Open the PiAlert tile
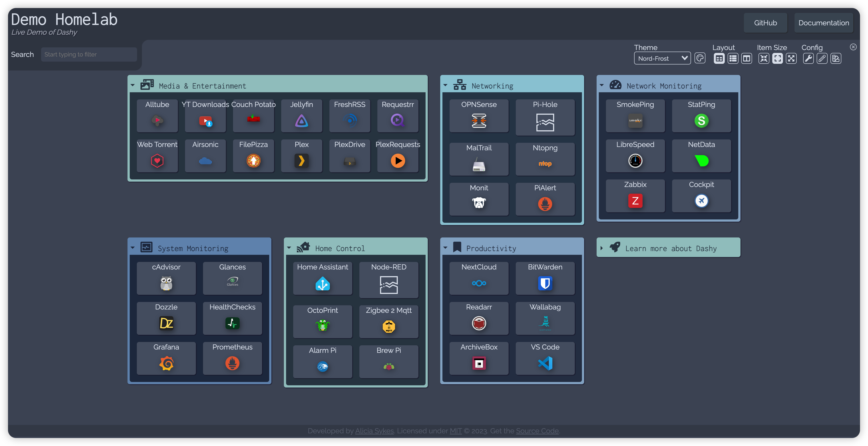 545,199
